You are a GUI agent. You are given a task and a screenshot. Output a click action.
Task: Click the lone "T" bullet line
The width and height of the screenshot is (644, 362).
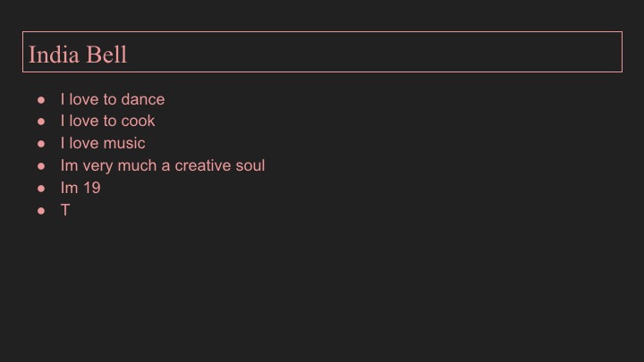[x=65, y=210]
